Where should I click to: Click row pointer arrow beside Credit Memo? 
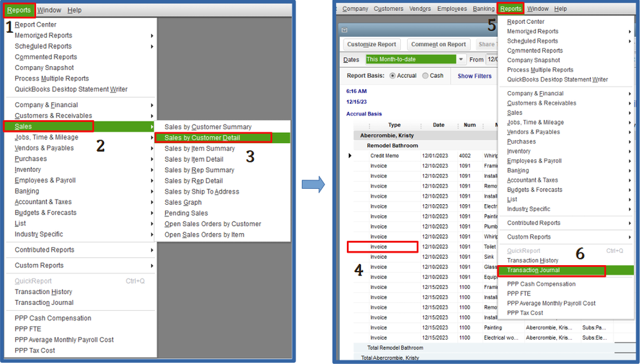[349, 155]
